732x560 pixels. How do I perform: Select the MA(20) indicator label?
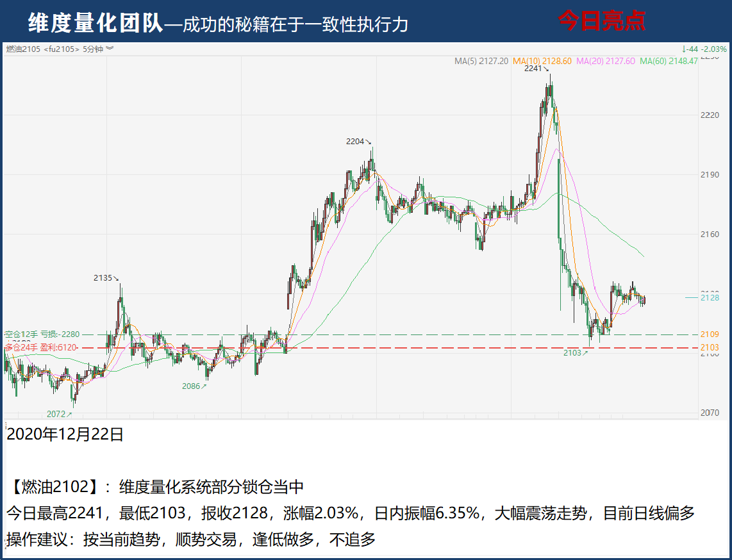pyautogui.click(x=606, y=62)
